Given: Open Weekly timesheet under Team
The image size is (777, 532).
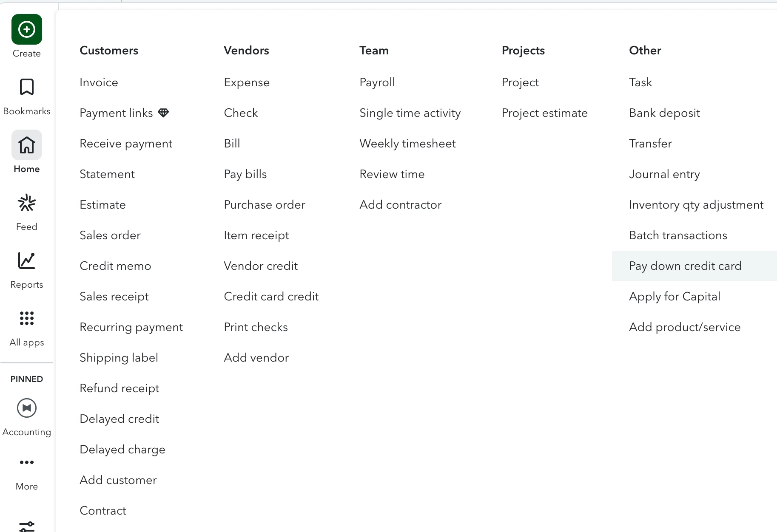Looking at the screenshot, I should 407,144.
